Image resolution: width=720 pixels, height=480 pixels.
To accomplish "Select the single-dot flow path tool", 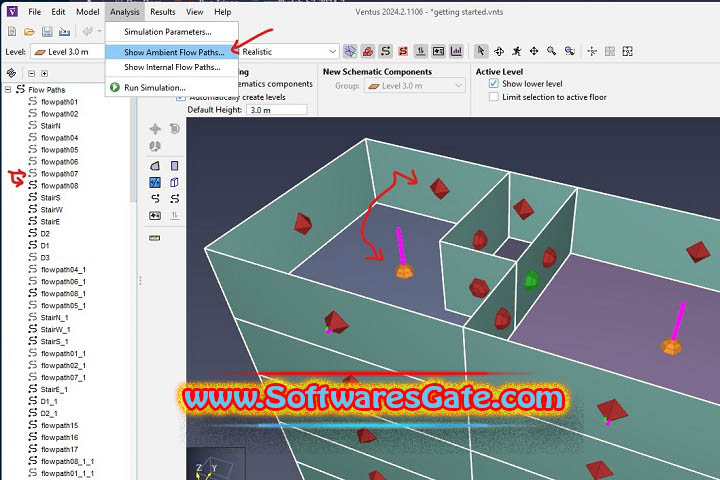I will [x=155, y=198].
